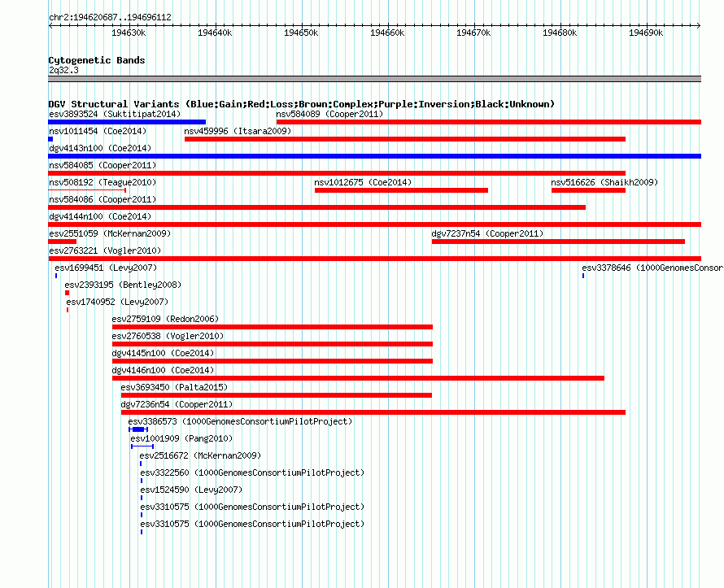
Task: Open variant esv2760538 (Vogler2010) label
Action: 168,336
